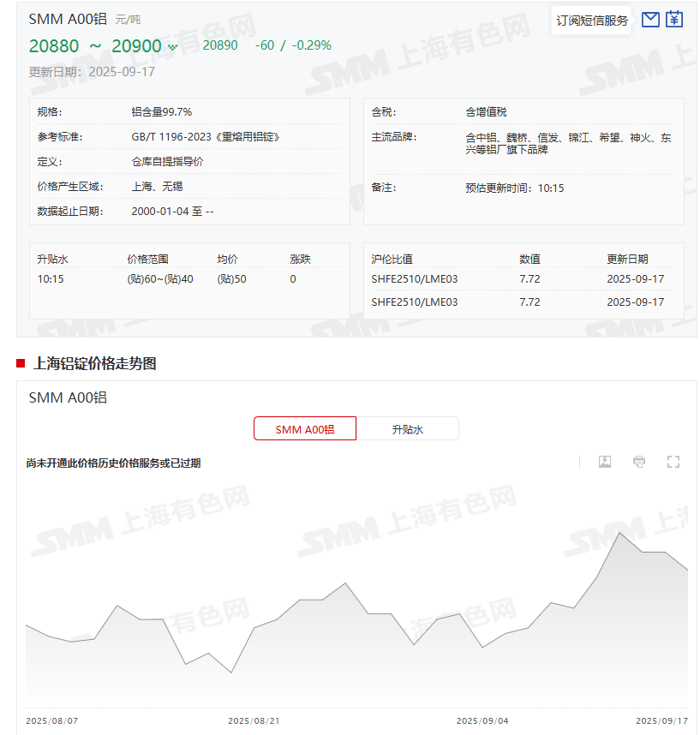Click the data range 2000-01-04 至 --
Viewport: 700px width, 735px height.
tap(172, 212)
